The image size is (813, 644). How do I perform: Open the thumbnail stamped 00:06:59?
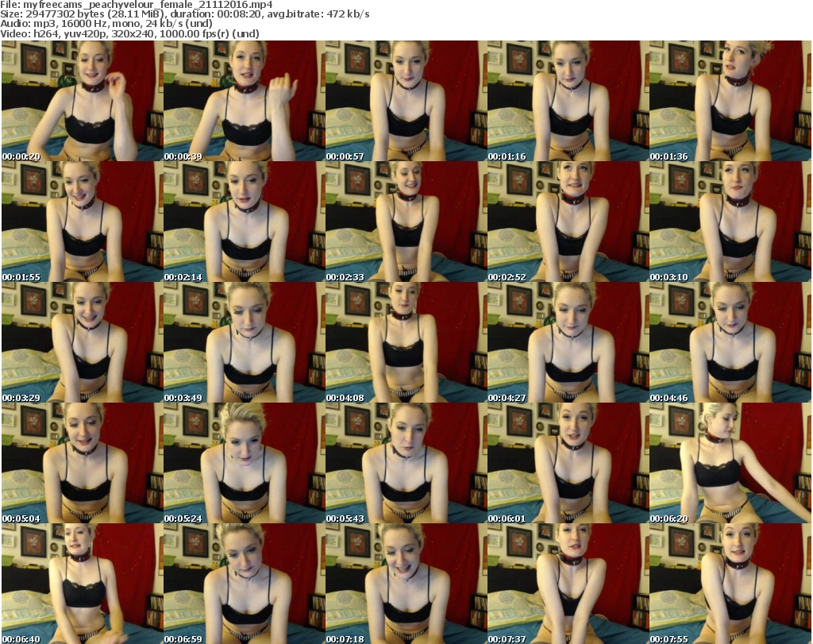point(245,584)
